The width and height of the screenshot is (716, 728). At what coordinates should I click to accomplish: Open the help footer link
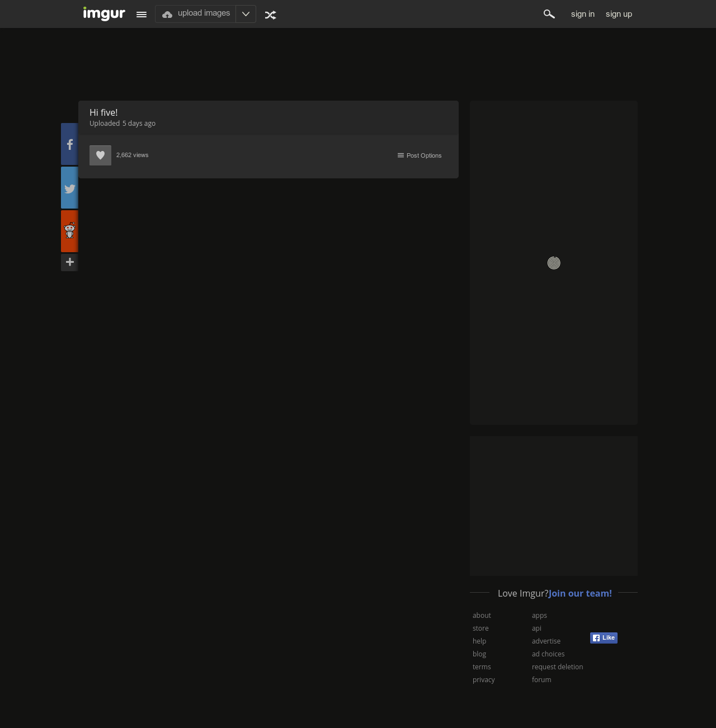[x=479, y=641]
